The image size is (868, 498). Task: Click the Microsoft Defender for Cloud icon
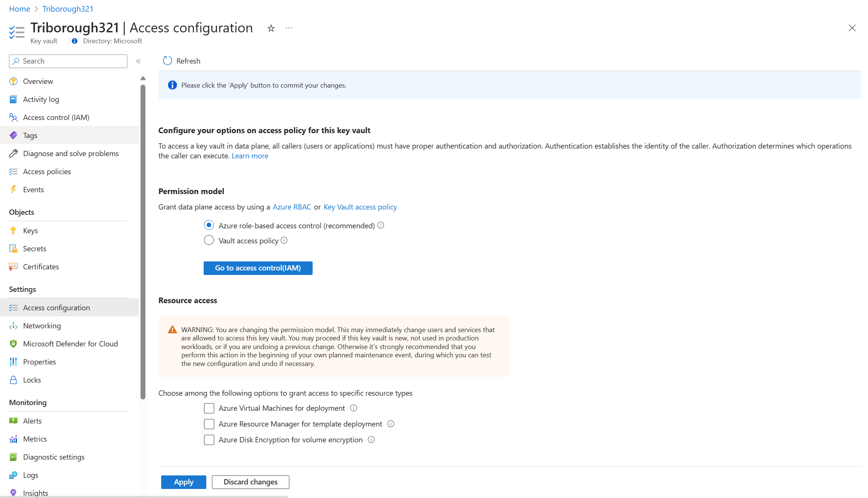[14, 343]
